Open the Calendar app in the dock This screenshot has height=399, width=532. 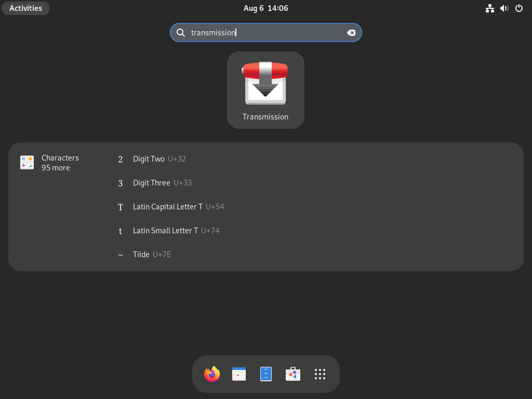coord(238,374)
